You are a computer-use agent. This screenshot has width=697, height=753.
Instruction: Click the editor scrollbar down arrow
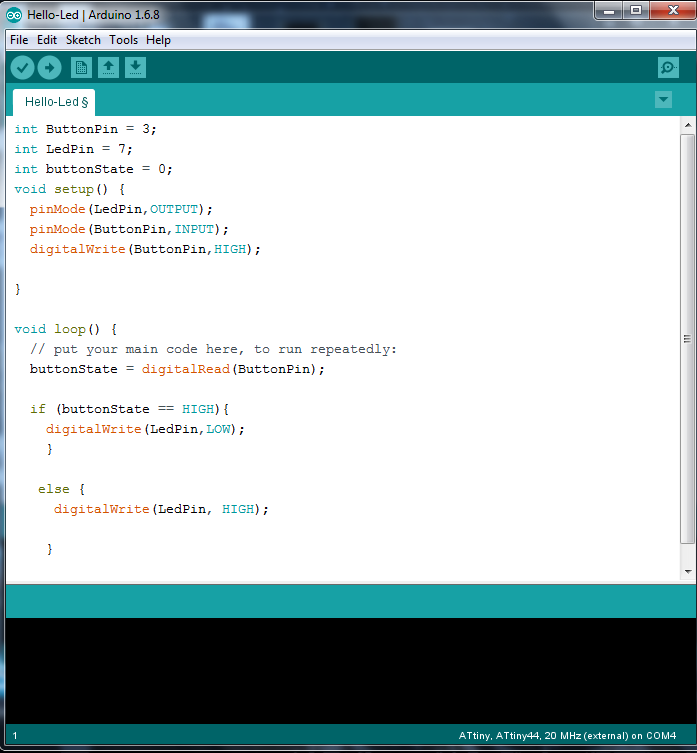point(688,571)
